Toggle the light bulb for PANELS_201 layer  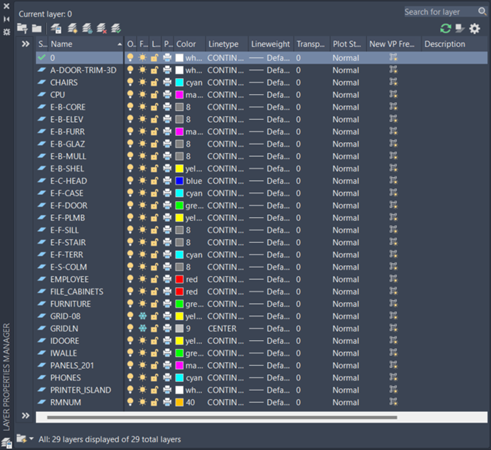coord(130,365)
